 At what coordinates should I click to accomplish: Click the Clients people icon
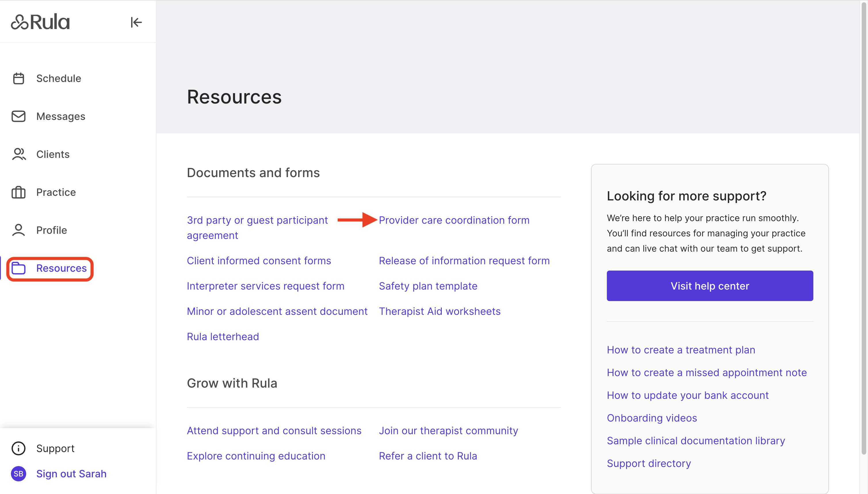coord(19,154)
